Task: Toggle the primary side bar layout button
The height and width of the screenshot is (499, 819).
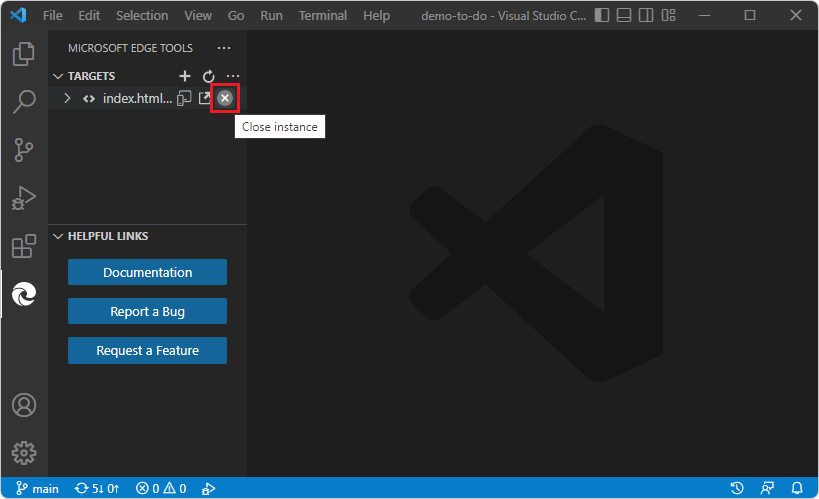Action: 600,16
